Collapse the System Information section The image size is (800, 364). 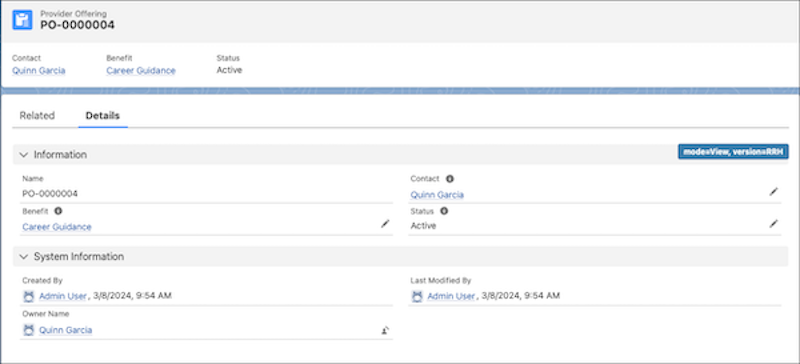pyautogui.click(x=23, y=257)
